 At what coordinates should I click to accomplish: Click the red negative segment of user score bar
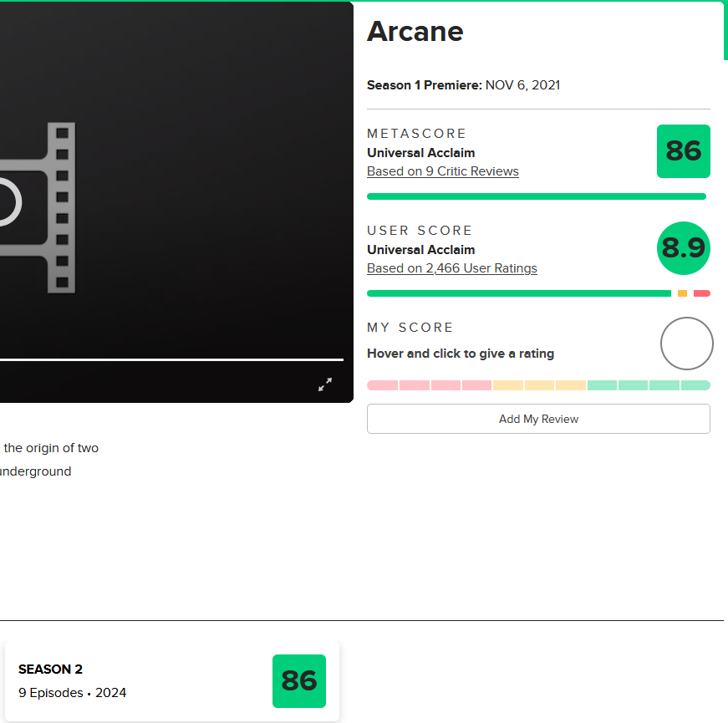pyautogui.click(x=701, y=293)
